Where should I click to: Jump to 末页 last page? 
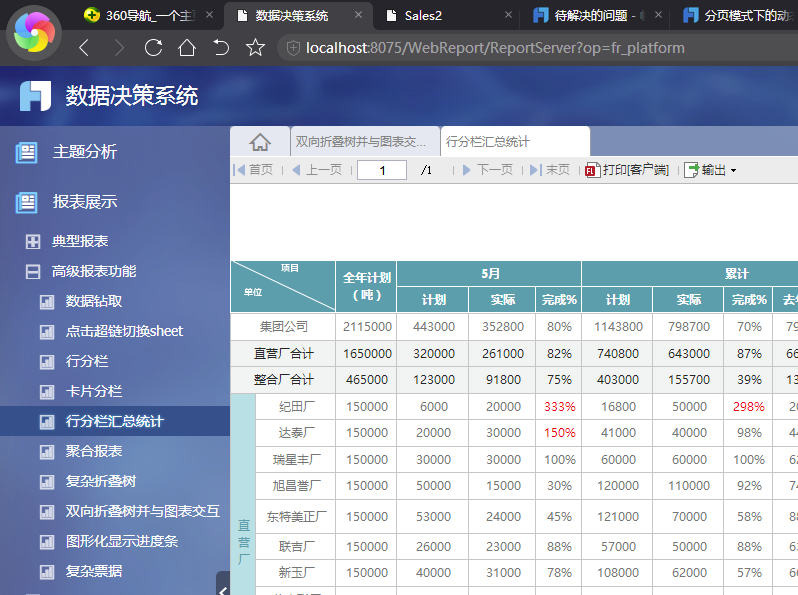[x=550, y=170]
